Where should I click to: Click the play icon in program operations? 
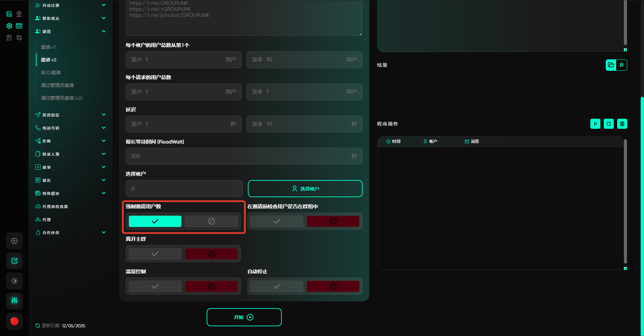(x=595, y=124)
